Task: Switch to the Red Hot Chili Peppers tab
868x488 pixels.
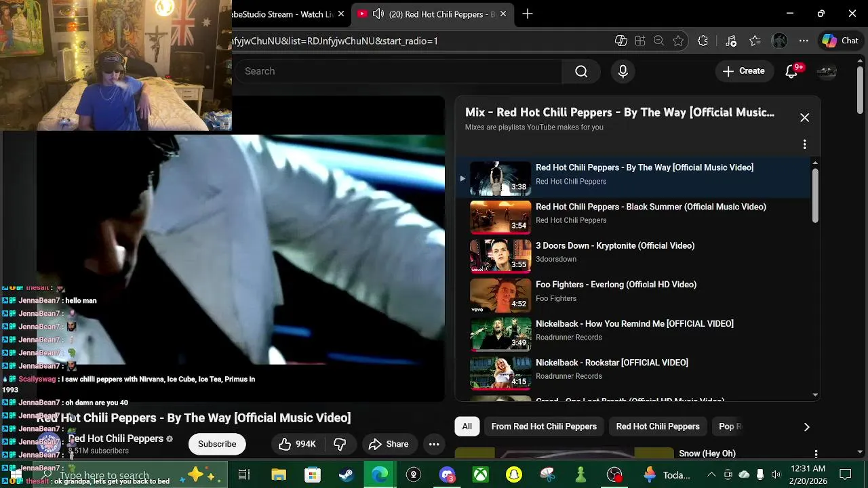Action: tap(434, 14)
